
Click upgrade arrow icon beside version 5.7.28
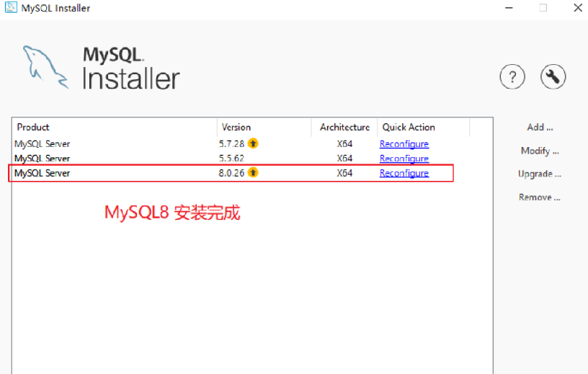coord(253,143)
